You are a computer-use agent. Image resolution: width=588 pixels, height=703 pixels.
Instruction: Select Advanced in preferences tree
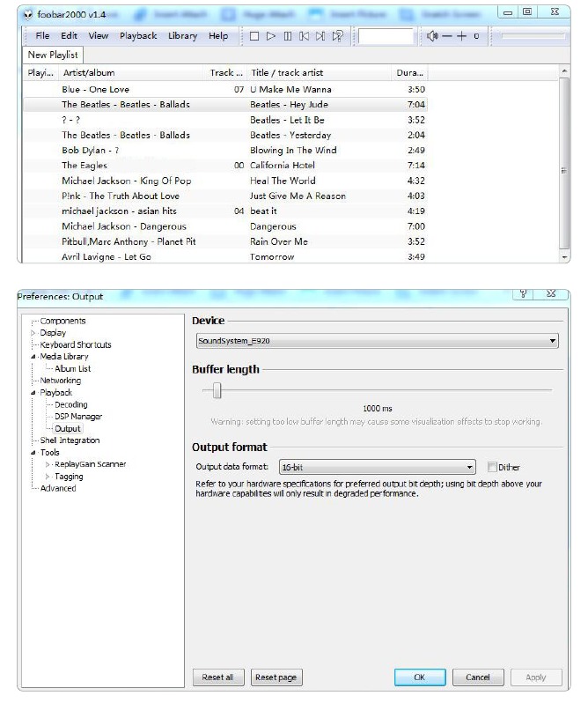pyautogui.click(x=58, y=488)
